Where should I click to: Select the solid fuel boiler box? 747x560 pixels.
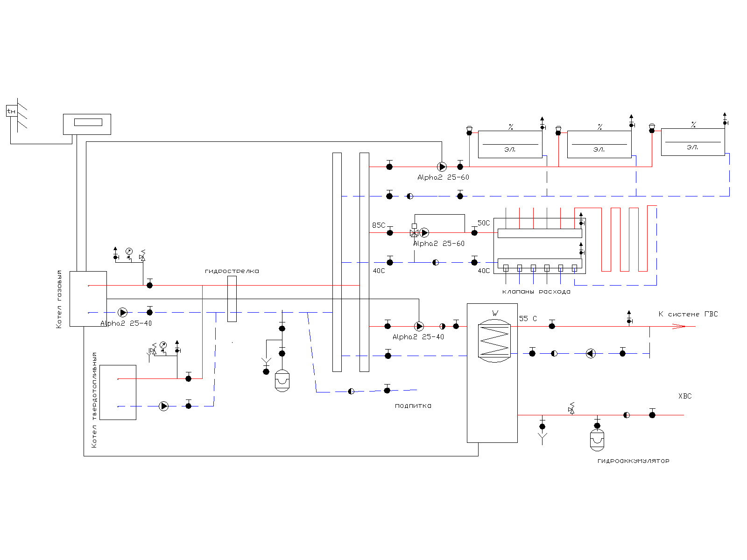[x=118, y=392]
